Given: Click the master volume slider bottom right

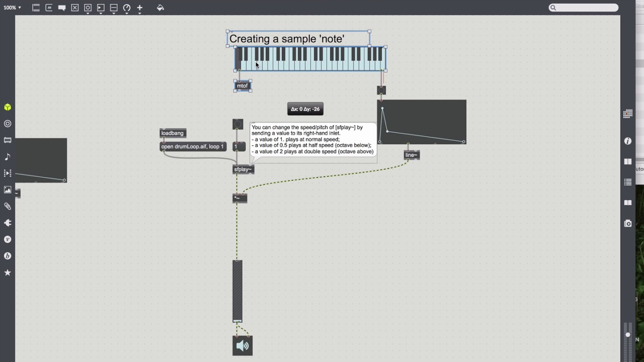Looking at the screenshot, I should (627, 334).
